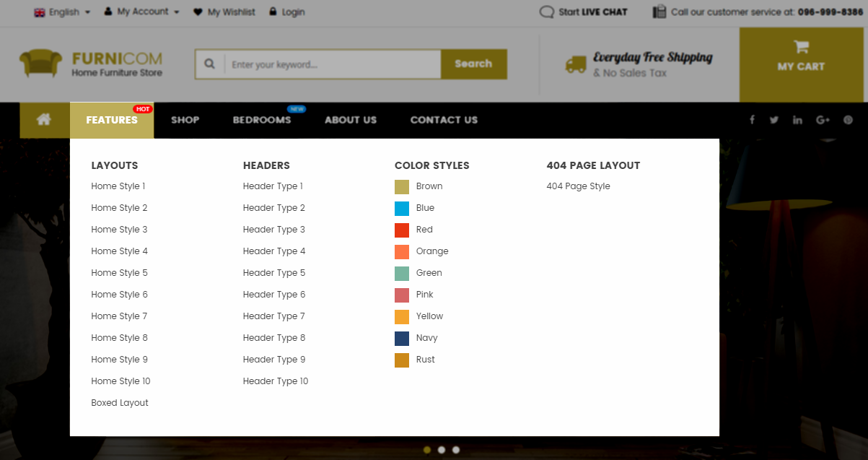Expand the My Account dropdown
The width and height of the screenshot is (868, 460).
point(141,12)
